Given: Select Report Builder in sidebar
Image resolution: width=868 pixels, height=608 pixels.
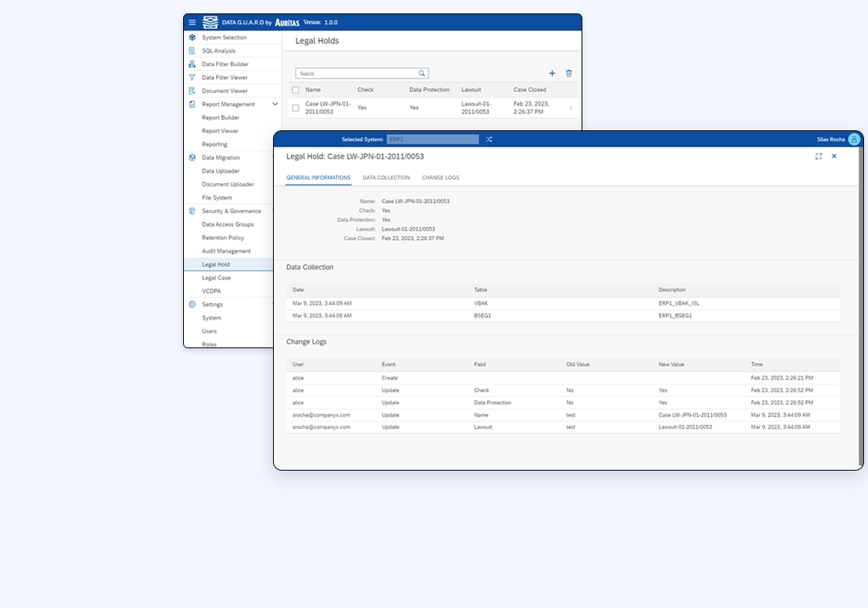Looking at the screenshot, I should click(221, 118).
